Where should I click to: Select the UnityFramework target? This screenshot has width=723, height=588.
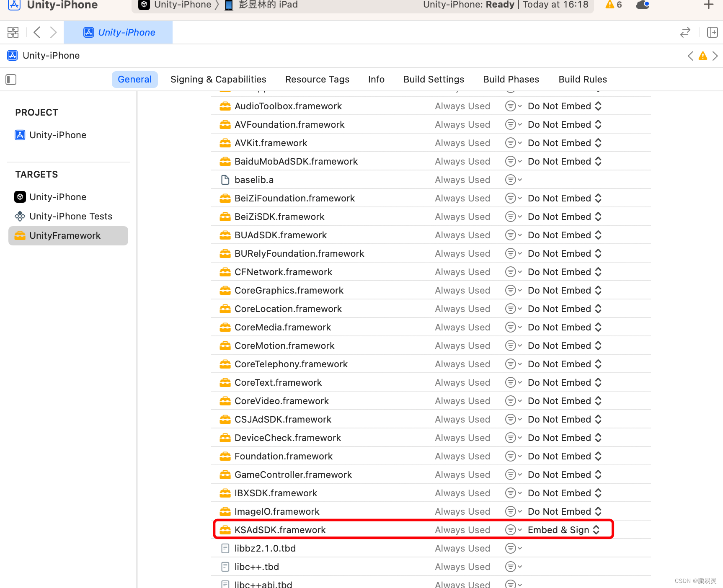point(68,235)
